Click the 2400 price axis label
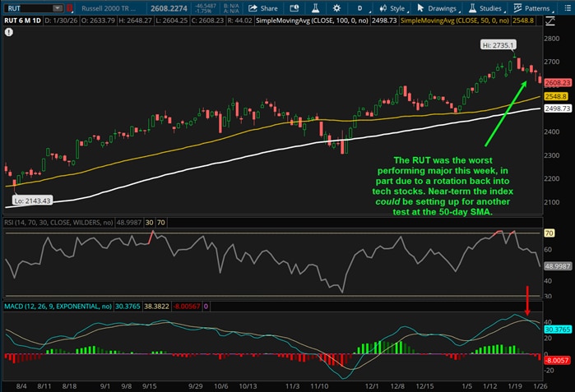575x392 pixels. (551, 131)
